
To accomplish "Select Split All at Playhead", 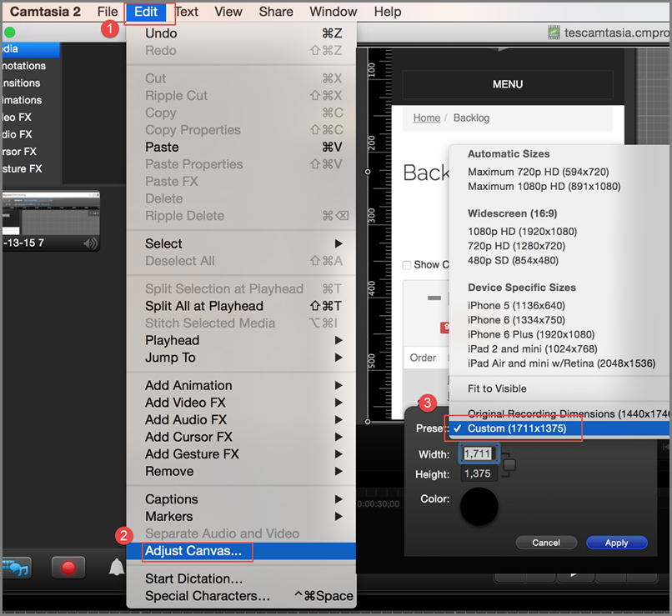I will coord(203,306).
